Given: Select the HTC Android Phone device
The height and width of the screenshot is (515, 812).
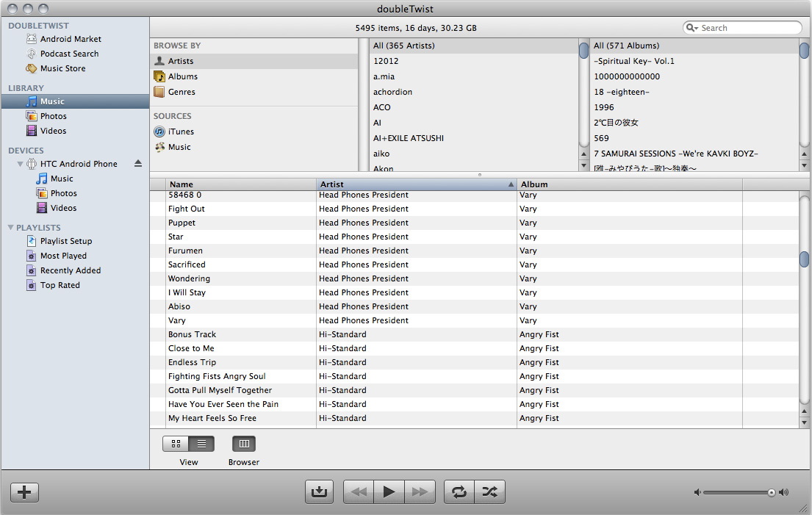Looking at the screenshot, I should 79,164.
